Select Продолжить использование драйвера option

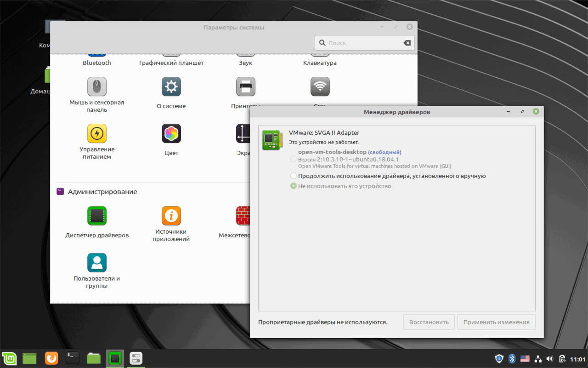(x=293, y=175)
